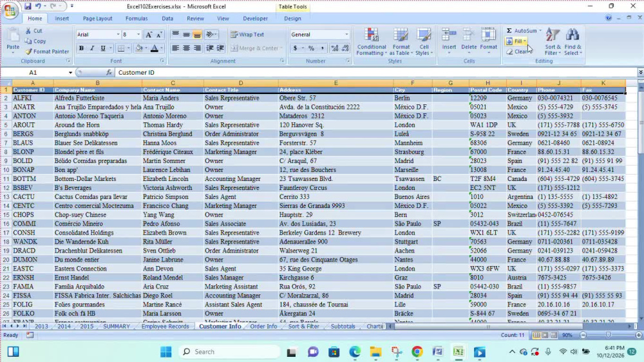This screenshot has height=362, width=644.
Task: Open the font size dropdown
Action: click(x=138, y=35)
